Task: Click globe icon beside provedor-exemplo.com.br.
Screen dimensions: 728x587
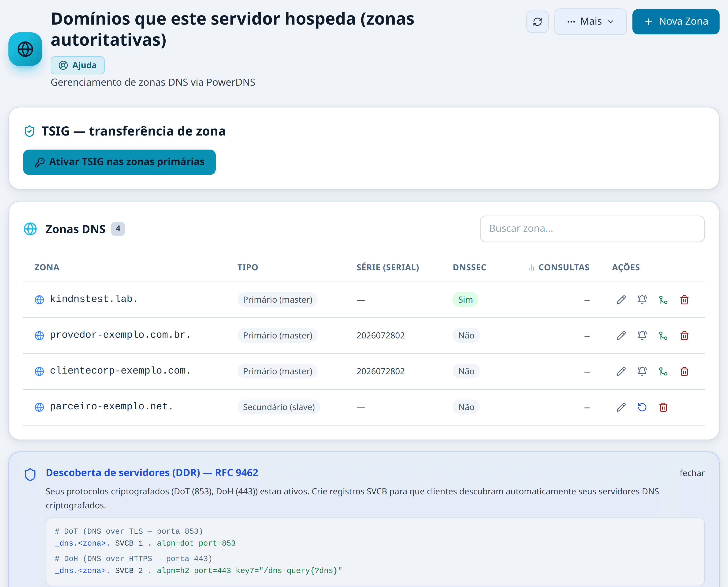Action: pos(39,336)
